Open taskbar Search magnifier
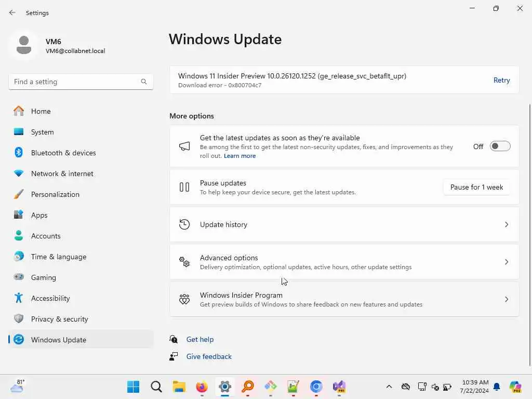 [x=156, y=387]
